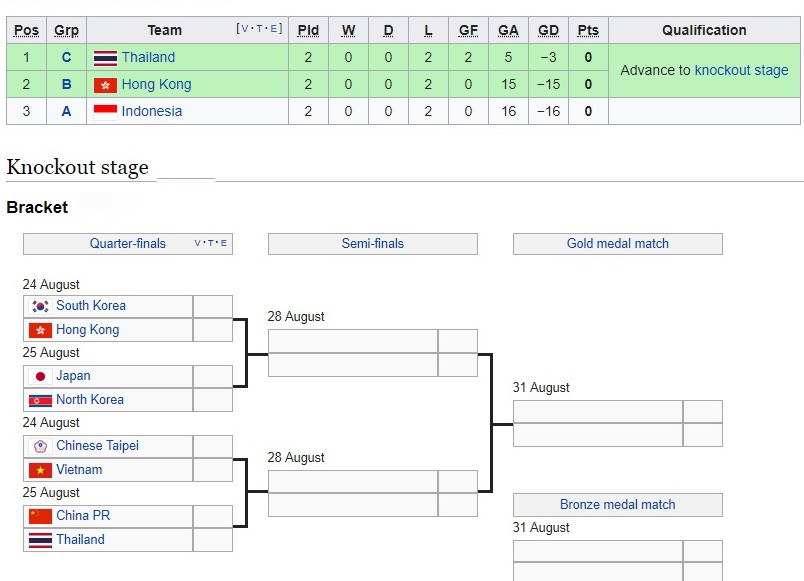Click the China PR flag in the bracket
The height and width of the screenshot is (581, 804).
pyautogui.click(x=40, y=516)
